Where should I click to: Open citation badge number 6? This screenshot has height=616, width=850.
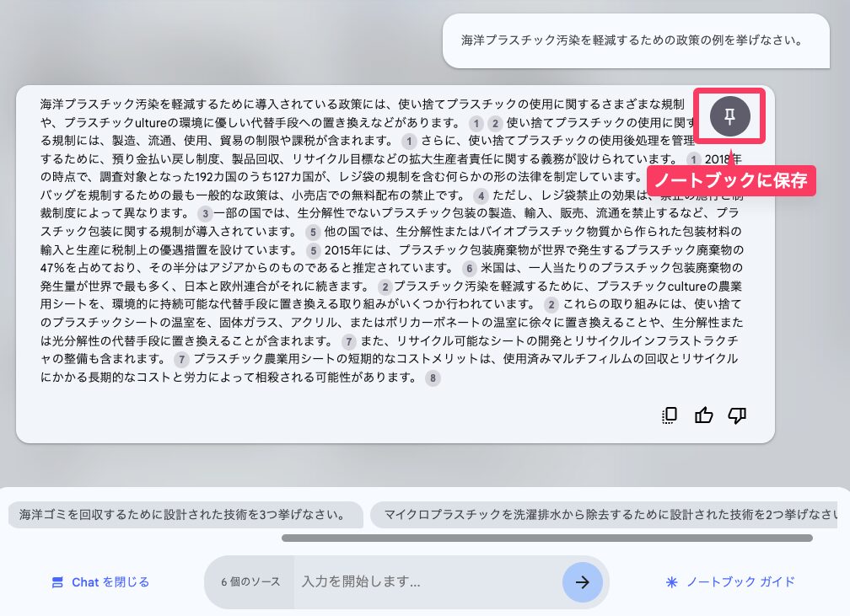tap(470, 268)
